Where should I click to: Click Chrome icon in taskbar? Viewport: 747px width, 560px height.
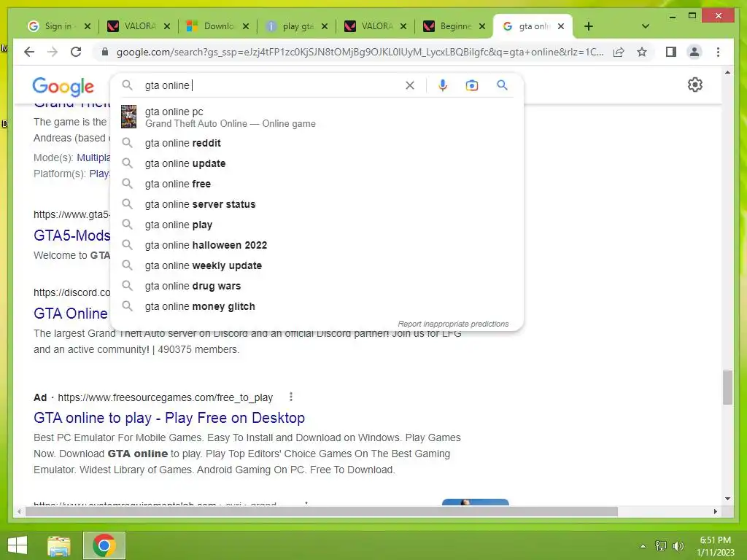pos(104,545)
